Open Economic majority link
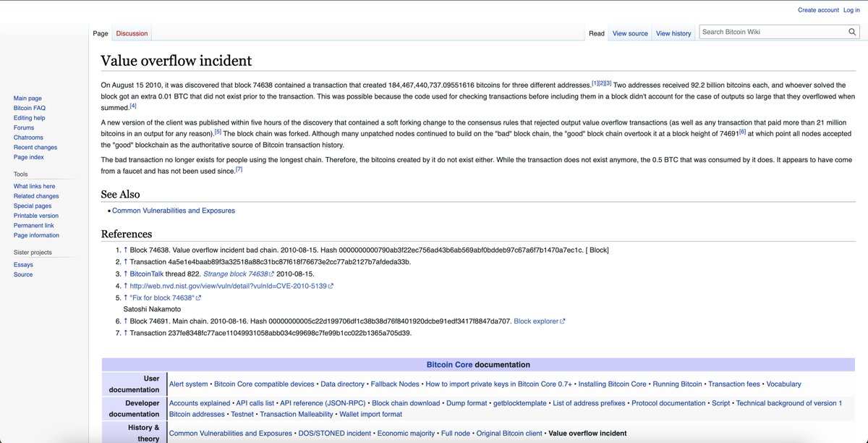The height and width of the screenshot is (443, 868). 407,434
